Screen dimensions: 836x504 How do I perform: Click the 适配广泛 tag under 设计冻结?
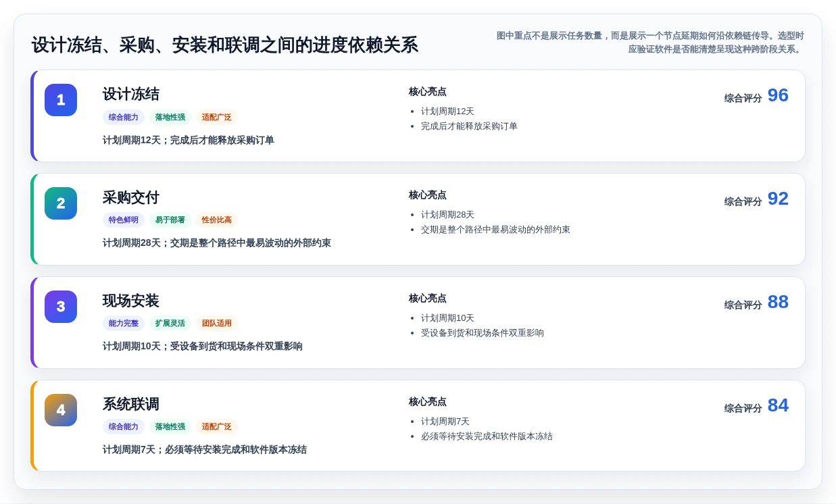click(x=217, y=117)
